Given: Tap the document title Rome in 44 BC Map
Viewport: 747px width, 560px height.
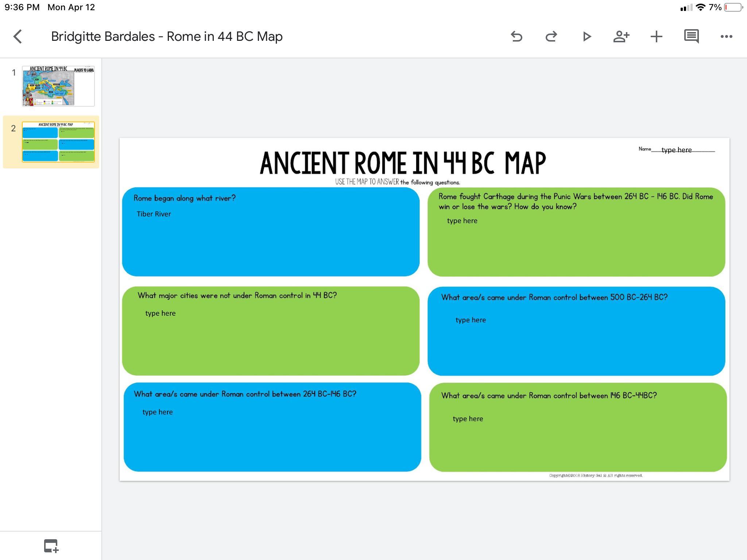Looking at the screenshot, I should pos(167,36).
